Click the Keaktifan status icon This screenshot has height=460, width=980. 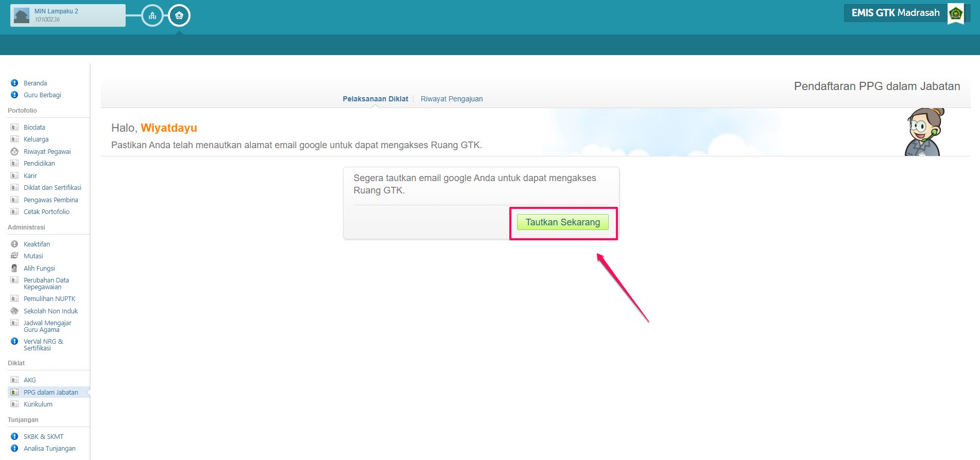click(14, 244)
